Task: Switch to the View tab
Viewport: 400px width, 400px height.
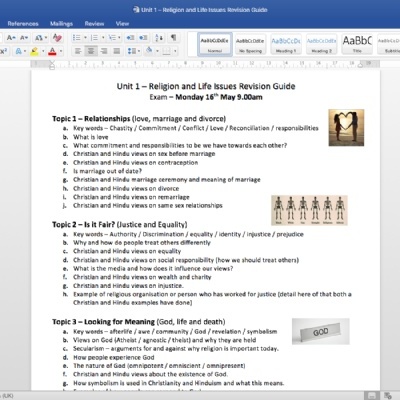Action: (x=122, y=24)
